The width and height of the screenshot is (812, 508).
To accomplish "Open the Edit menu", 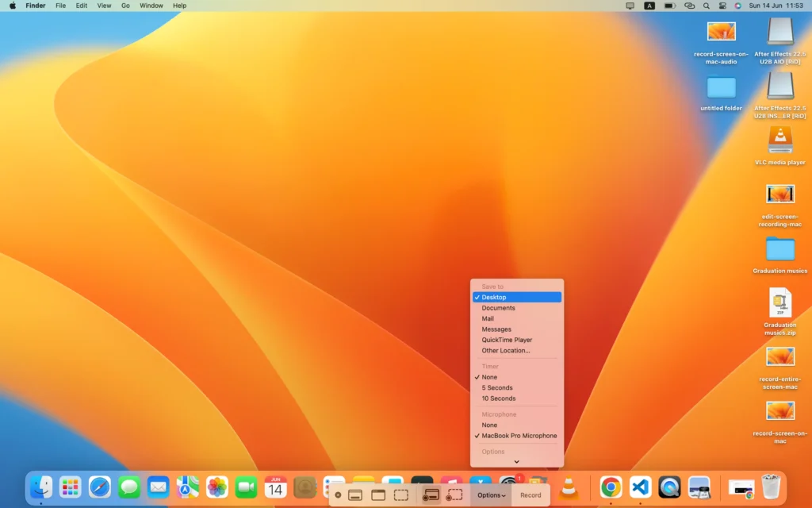I will coord(82,6).
